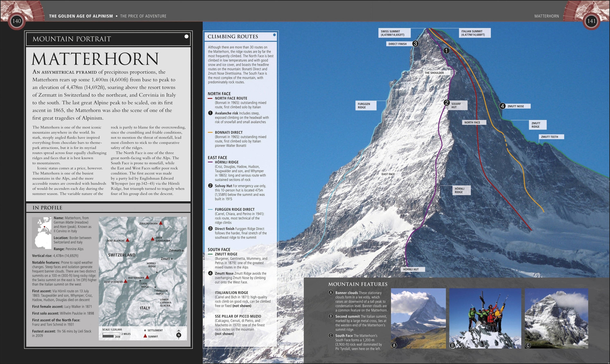Click route marker 1 on the North Face
Screen dimensions: 610x364
(446, 50)
